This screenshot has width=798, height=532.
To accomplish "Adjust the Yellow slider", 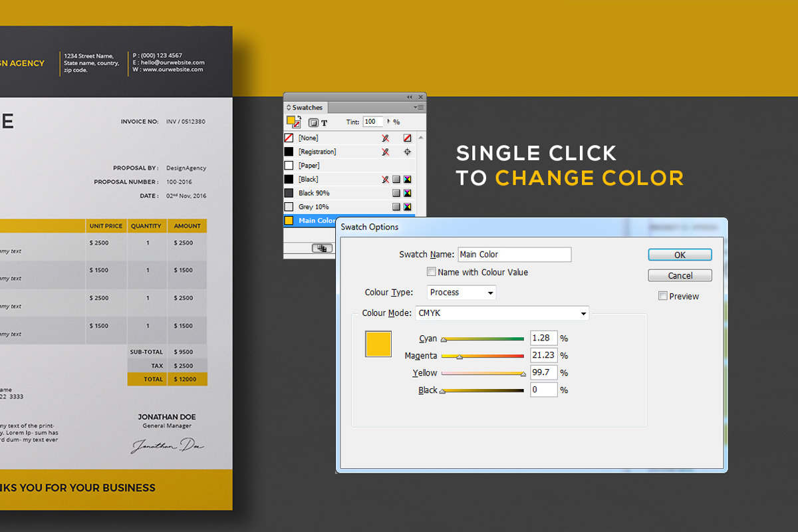I will point(483,374).
